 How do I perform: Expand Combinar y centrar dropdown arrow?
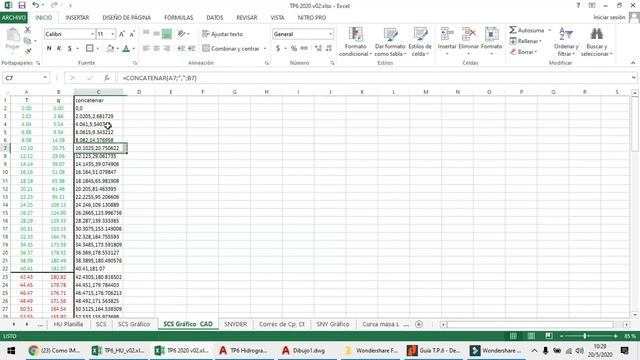tap(265, 49)
